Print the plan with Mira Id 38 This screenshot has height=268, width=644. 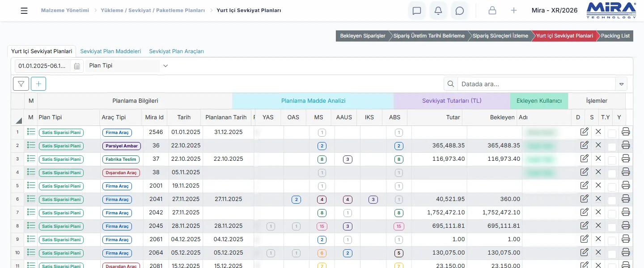click(626, 172)
